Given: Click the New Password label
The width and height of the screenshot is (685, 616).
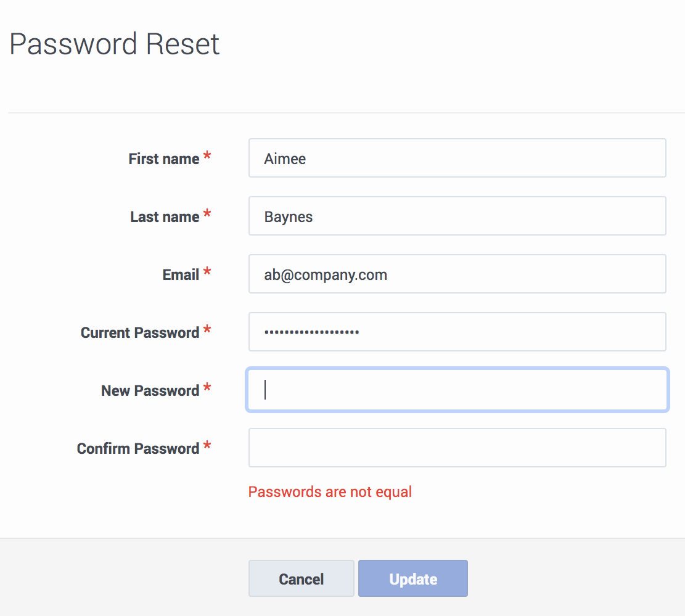Looking at the screenshot, I should tap(150, 390).
